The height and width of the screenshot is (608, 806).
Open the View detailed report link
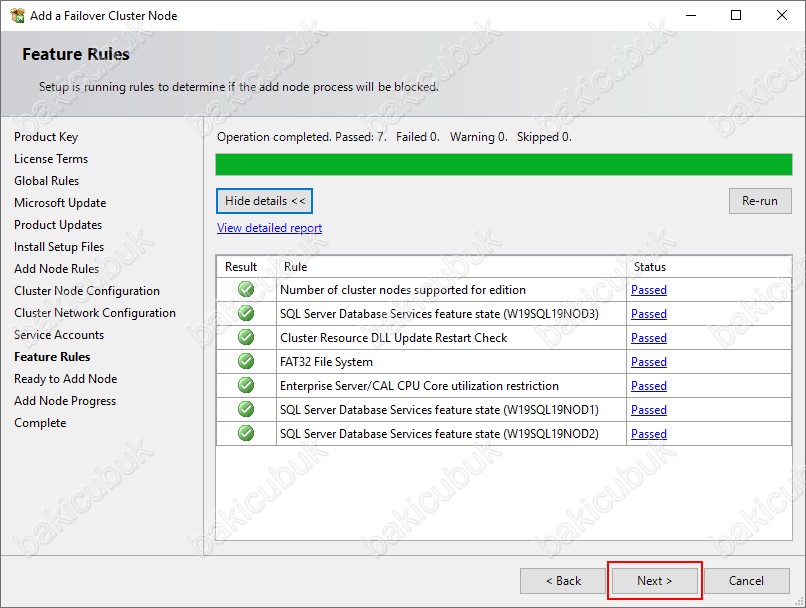269,228
